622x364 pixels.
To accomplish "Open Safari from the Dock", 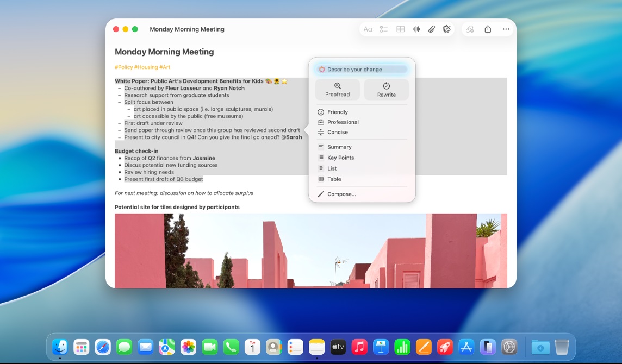I will pyautogui.click(x=103, y=347).
